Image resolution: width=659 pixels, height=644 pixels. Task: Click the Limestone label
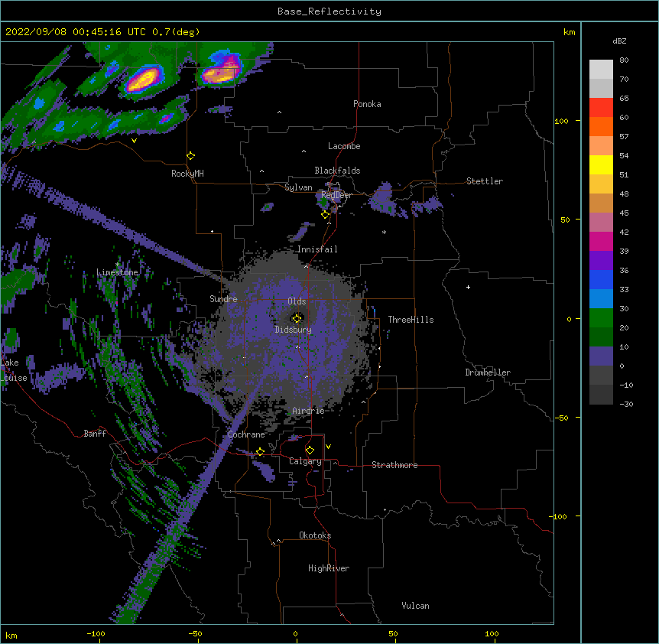(117, 272)
